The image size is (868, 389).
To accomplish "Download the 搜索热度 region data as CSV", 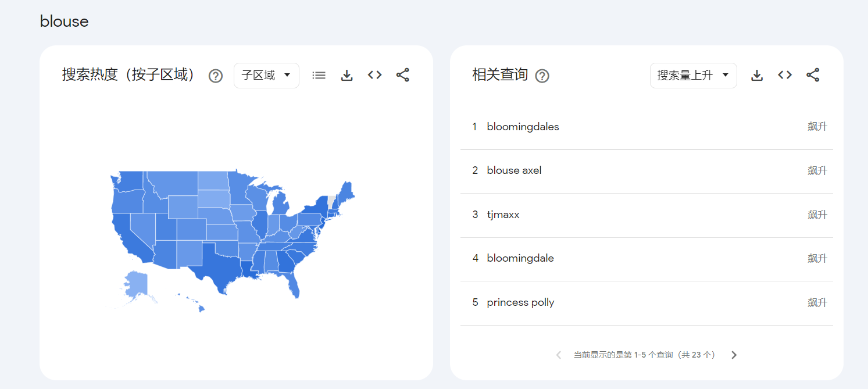I will click(347, 75).
